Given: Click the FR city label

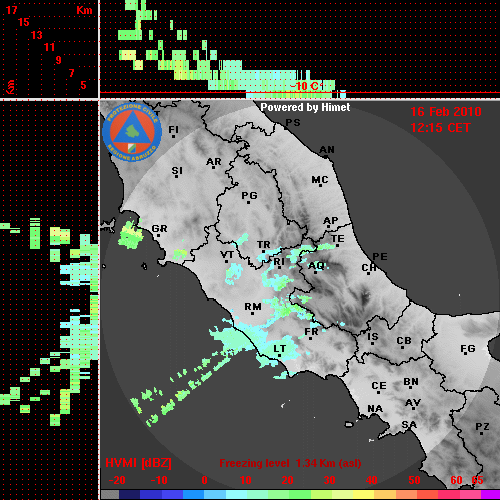Looking at the screenshot, I should [x=311, y=332].
